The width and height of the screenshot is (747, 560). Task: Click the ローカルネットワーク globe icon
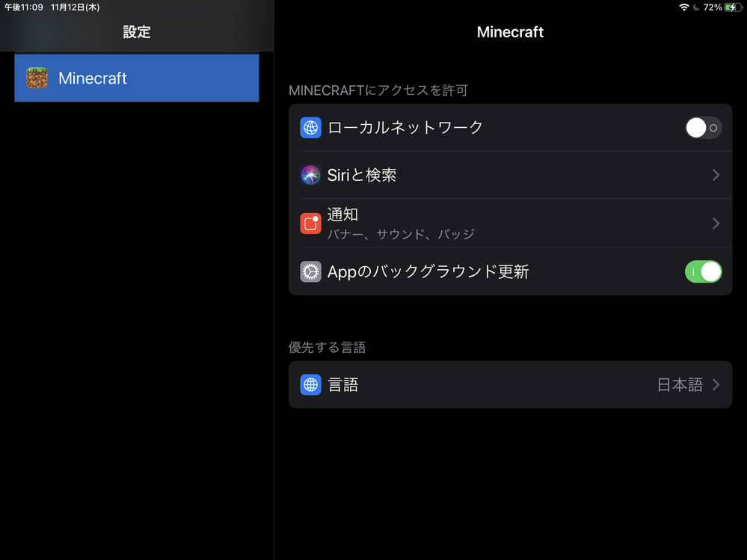point(310,128)
